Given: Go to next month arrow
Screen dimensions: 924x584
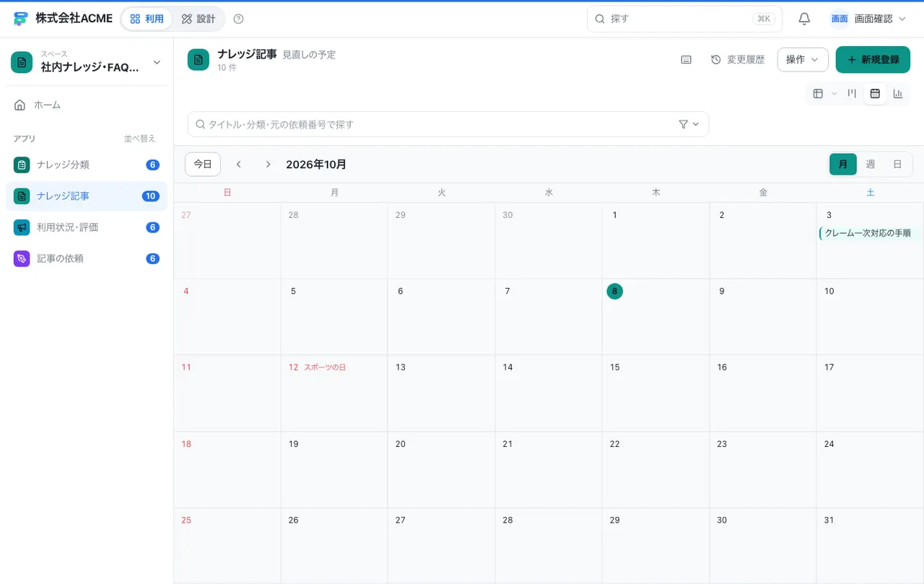Looking at the screenshot, I should (x=268, y=165).
